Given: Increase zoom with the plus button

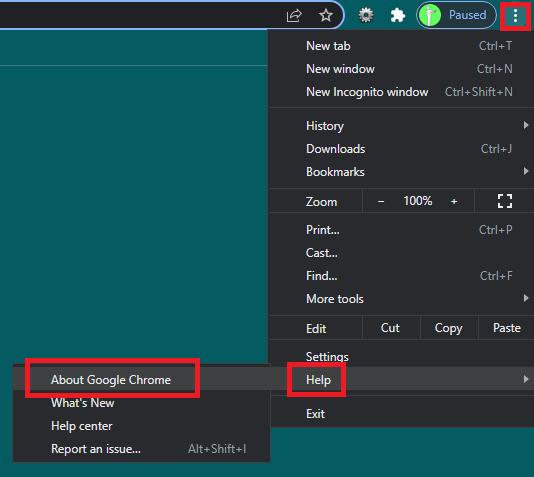Looking at the screenshot, I should coord(454,202).
